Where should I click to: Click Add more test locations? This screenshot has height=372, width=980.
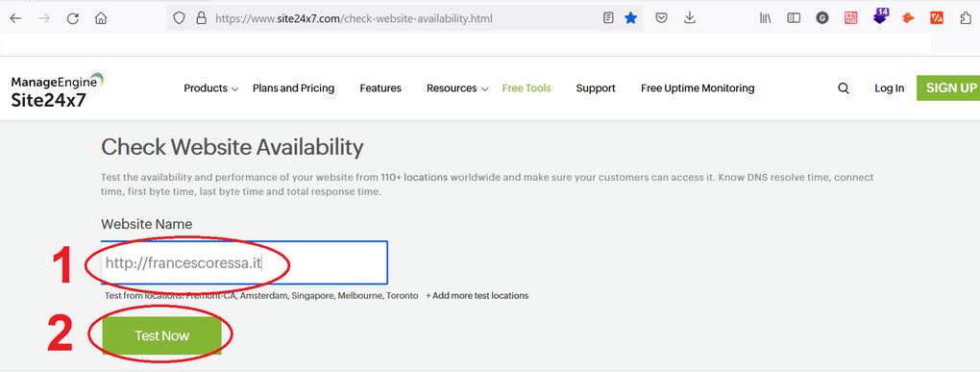tap(477, 296)
